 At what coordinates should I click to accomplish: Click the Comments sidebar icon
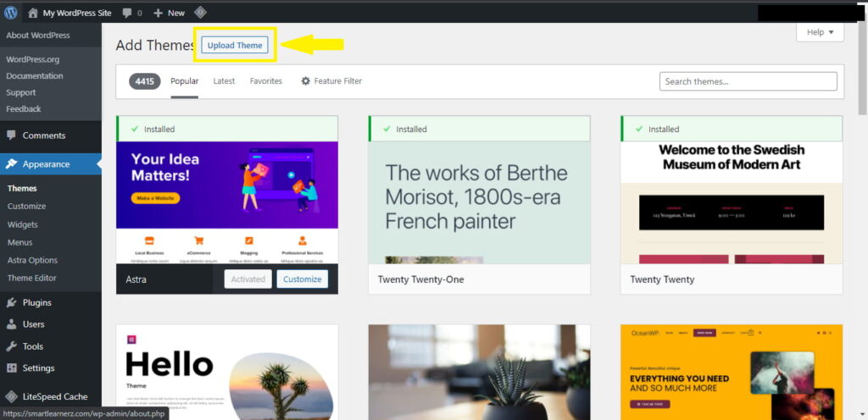click(x=11, y=135)
